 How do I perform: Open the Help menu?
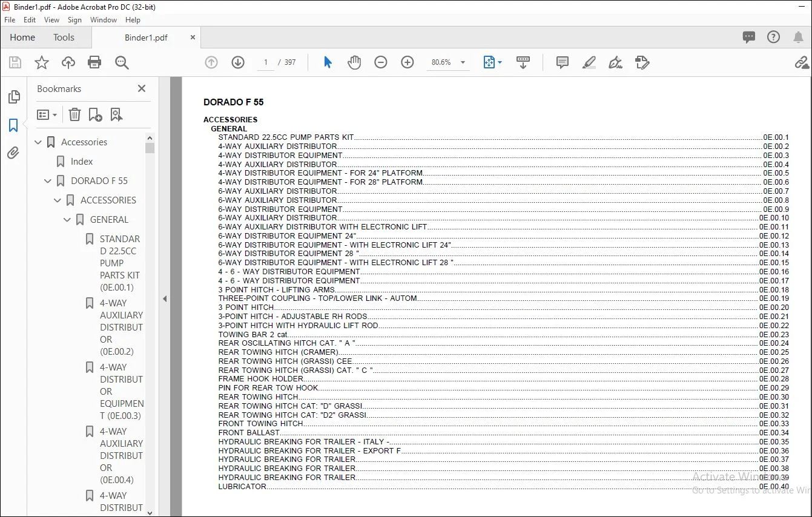(133, 20)
